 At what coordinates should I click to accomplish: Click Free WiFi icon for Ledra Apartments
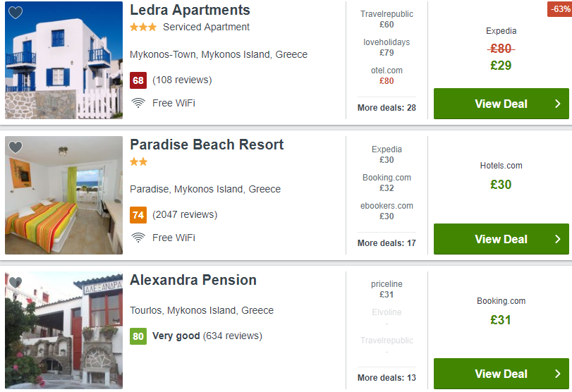[138, 103]
